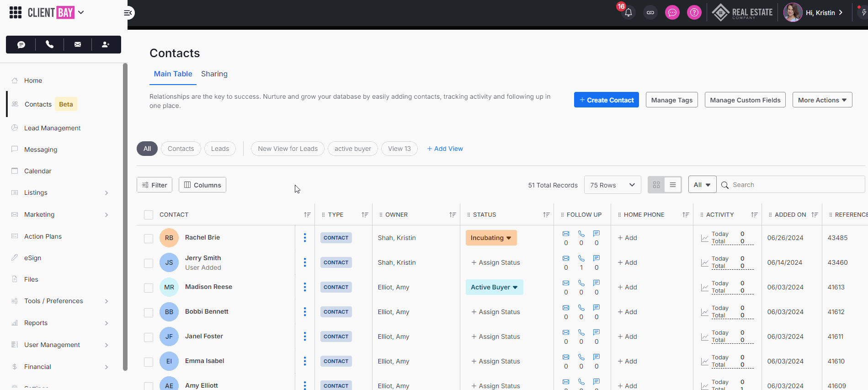The width and height of the screenshot is (868, 390).
Task: Open the notifications bell icon
Action: [x=628, y=13]
